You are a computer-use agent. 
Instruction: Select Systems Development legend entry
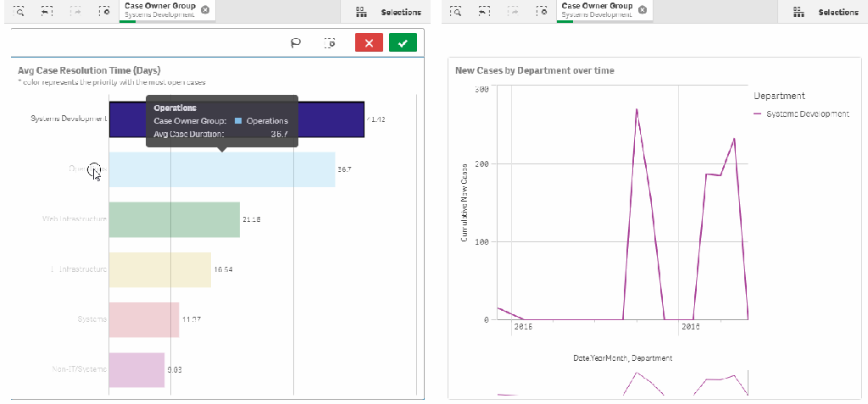click(x=802, y=114)
